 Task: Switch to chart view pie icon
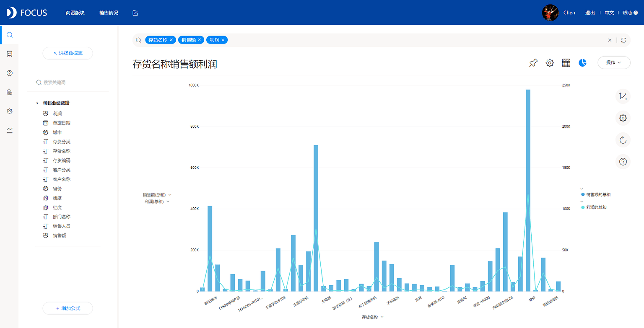click(x=582, y=63)
